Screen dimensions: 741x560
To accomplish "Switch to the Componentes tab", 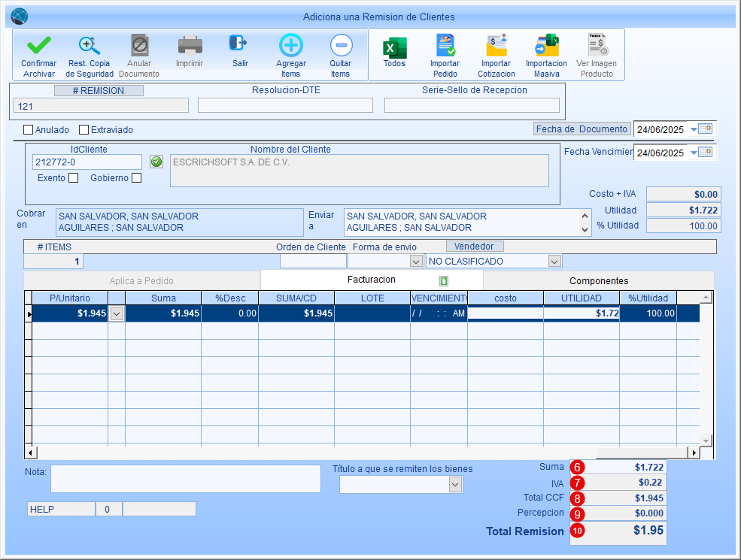I will tap(598, 280).
